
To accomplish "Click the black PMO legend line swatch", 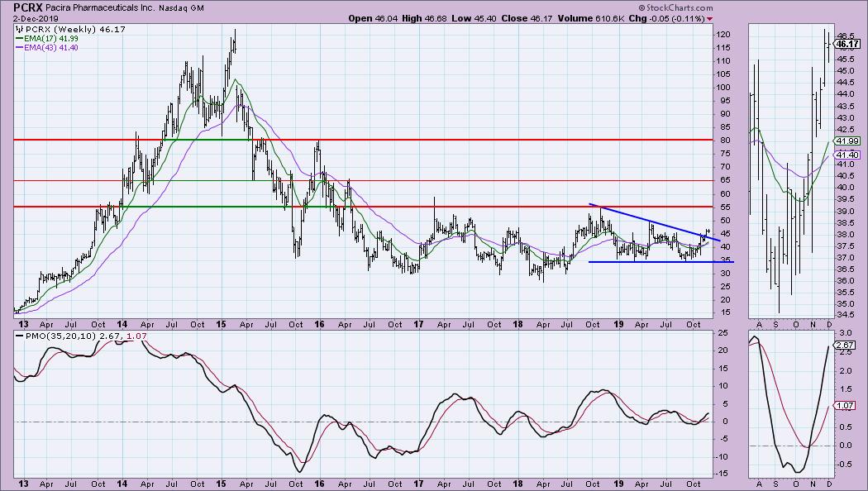I will pyautogui.click(x=19, y=336).
